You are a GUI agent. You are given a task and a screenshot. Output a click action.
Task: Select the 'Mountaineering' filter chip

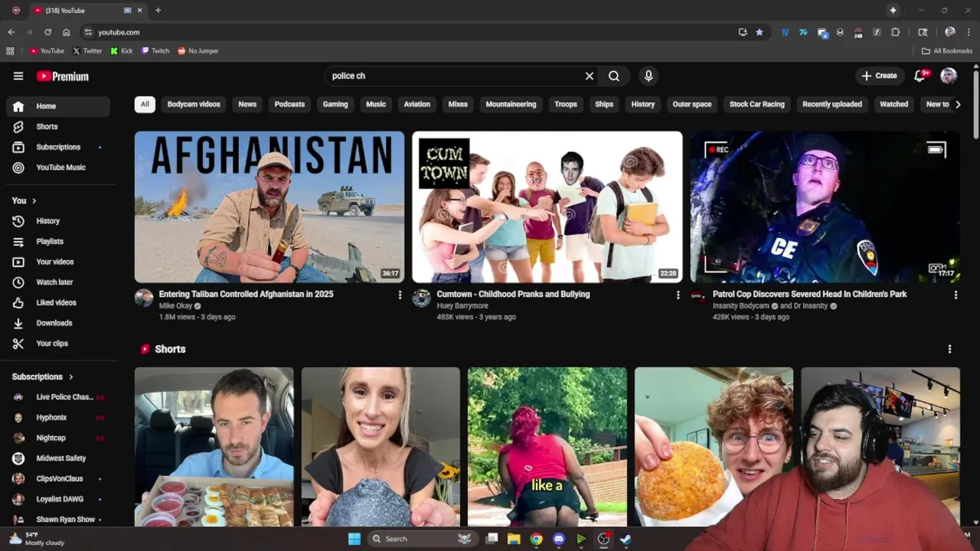click(511, 104)
